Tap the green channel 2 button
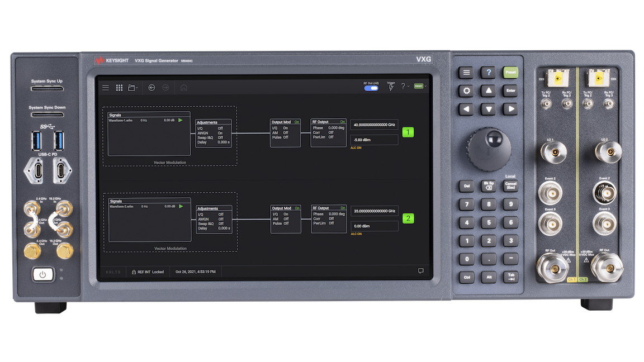 (408, 218)
